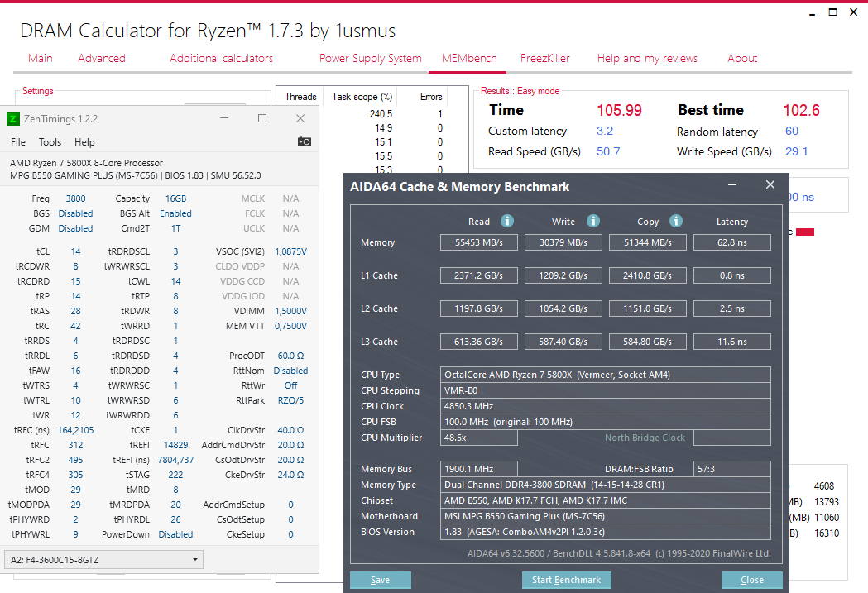Screen dimensions: 868x593
Task: Minimize the AIDA64 benchmark window
Action: (731, 184)
